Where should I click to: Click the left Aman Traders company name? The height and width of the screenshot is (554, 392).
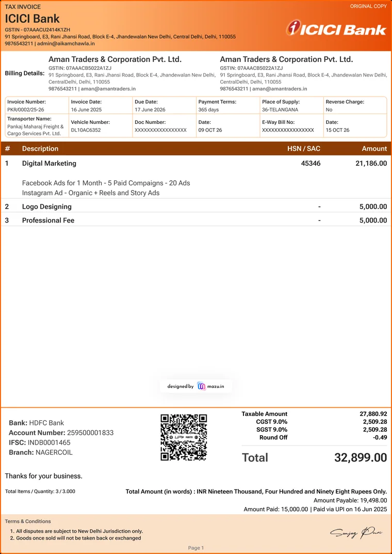point(115,59)
